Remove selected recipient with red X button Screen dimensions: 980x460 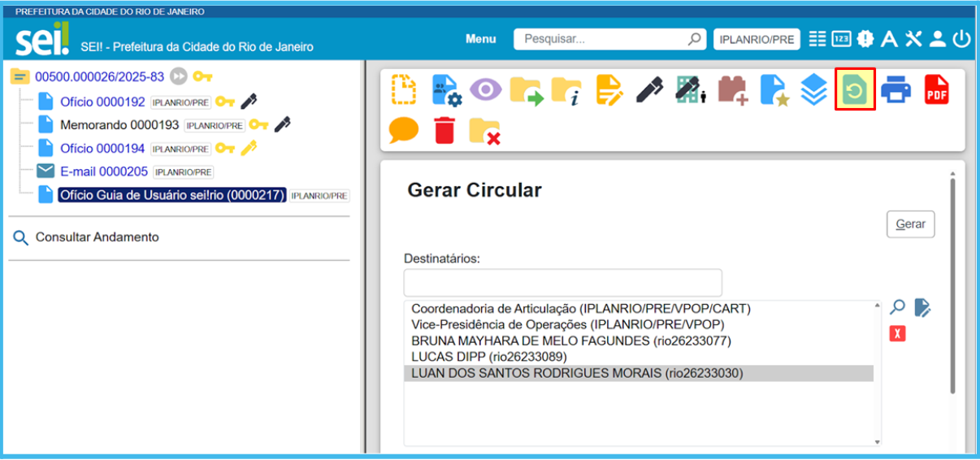coord(897,334)
